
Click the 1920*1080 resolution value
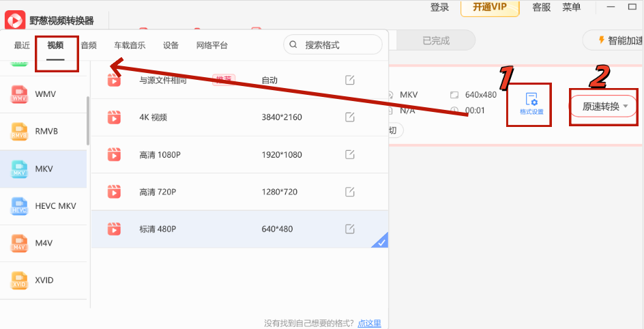(282, 155)
